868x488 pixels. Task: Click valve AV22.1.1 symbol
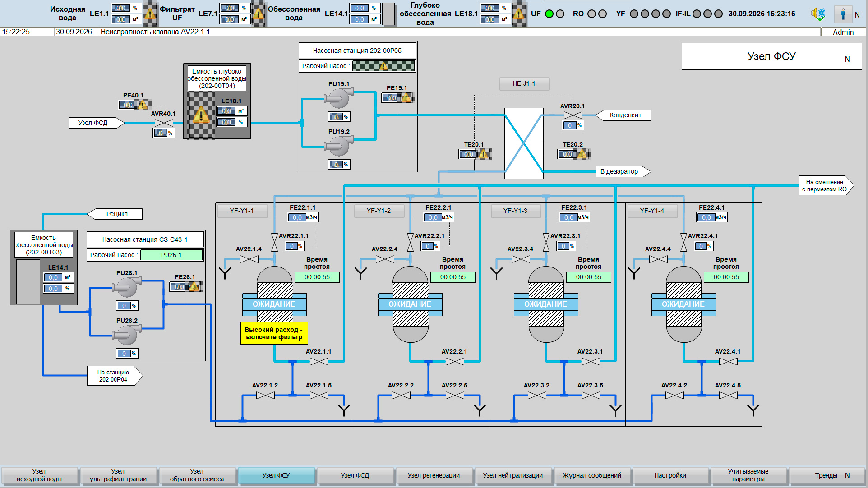(319, 361)
